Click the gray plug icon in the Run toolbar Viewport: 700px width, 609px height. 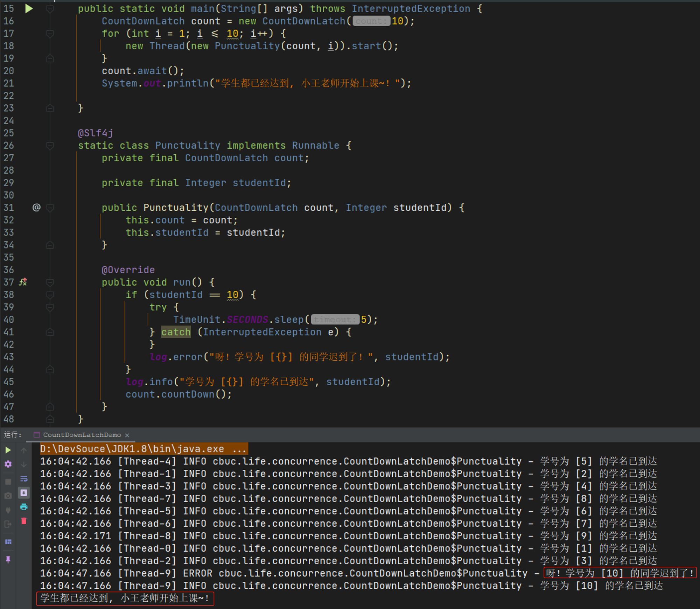click(8, 510)
